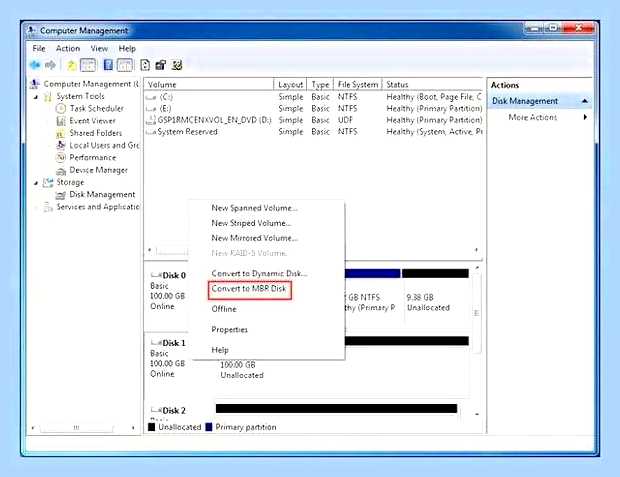
Task: Open the File menu
Action: click(x=39, y=48)
